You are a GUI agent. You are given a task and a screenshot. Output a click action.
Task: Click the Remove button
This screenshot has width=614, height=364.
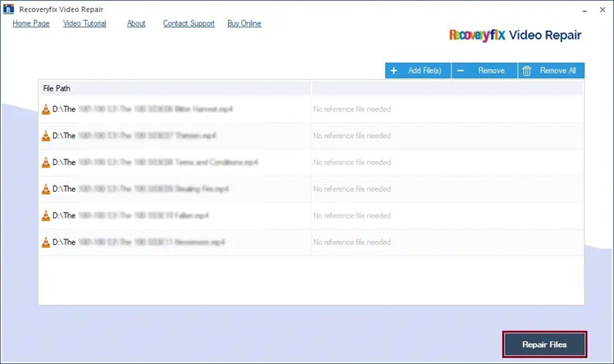[484, 71]
